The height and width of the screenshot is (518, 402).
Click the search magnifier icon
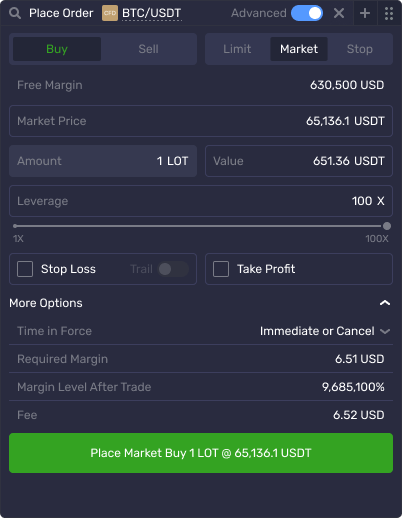pyautogui.click(x=15, y=13)
